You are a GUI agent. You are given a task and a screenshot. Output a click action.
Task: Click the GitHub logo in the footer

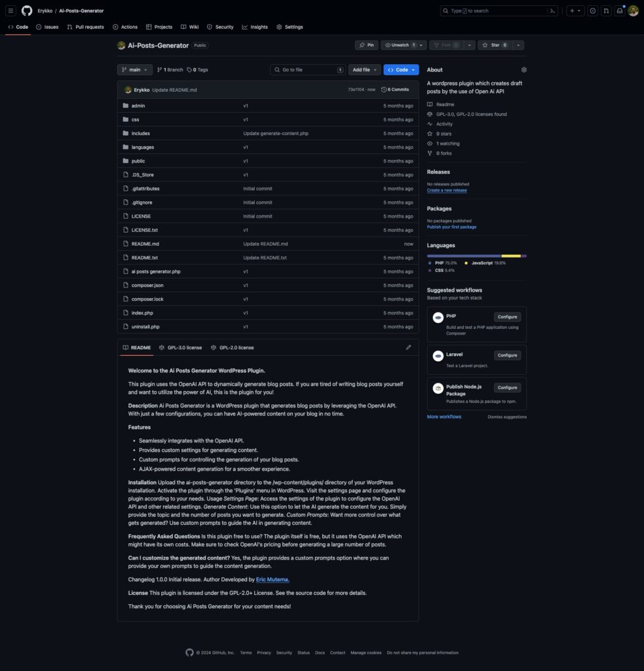pos(189,653)
